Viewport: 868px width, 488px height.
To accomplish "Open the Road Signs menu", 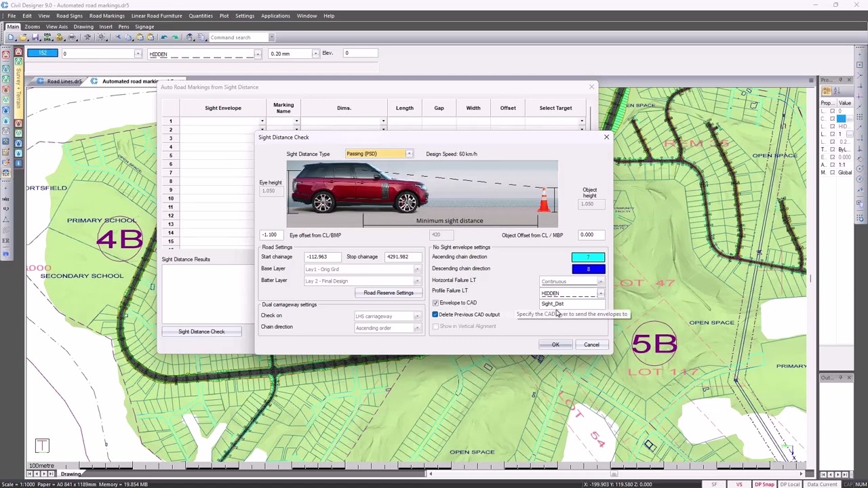I will point(69,16).
